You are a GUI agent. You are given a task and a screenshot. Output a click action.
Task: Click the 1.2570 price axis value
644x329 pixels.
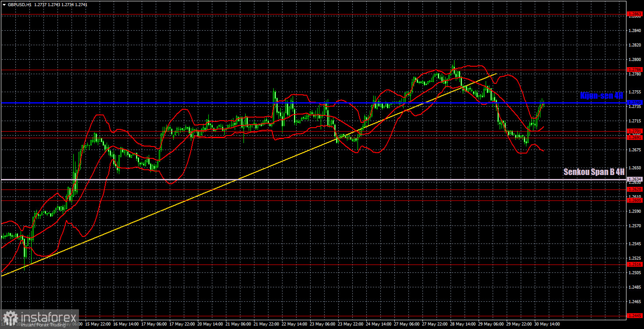coord(635,225)
